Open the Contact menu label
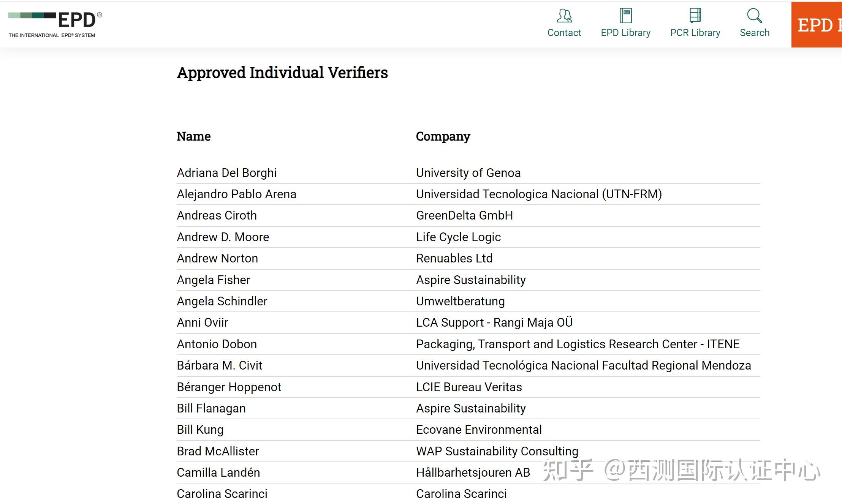842x504 pixels. (564, 33)
